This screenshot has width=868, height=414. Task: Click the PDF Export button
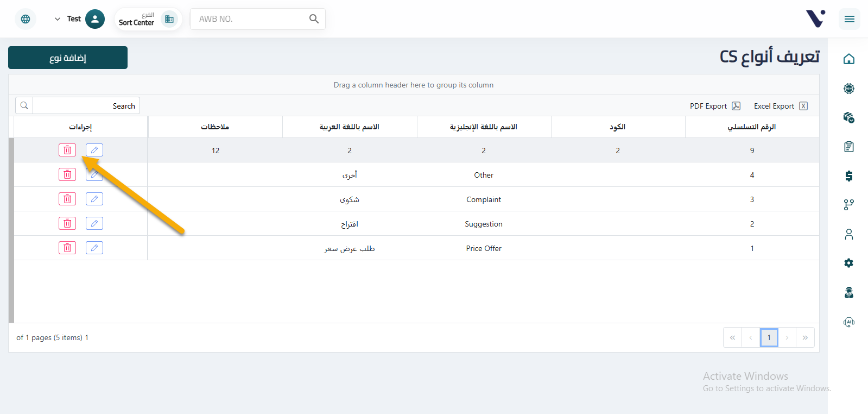715,106
